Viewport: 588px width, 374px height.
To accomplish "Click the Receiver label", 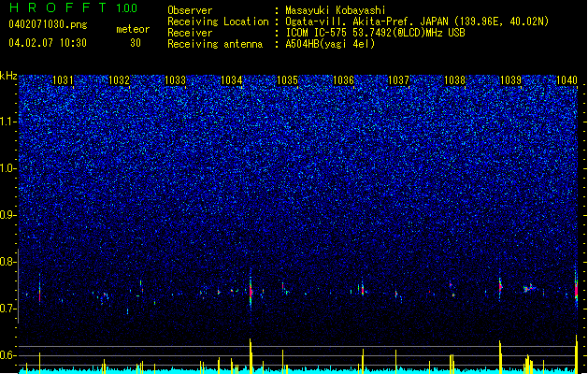I will click(x=190, y=33).
